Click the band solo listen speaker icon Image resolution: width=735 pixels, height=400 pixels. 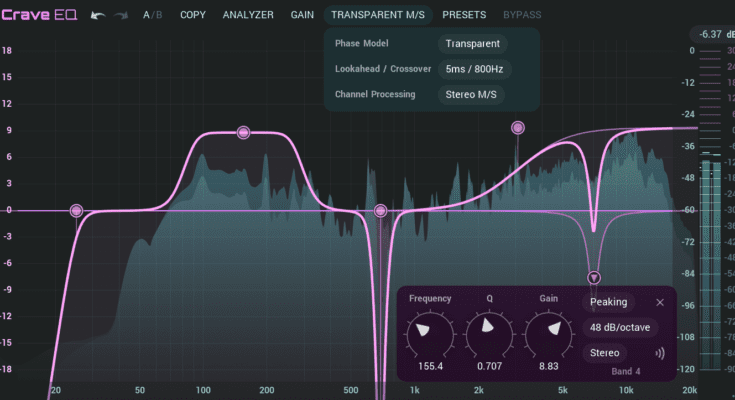click(x=660, y=353)
